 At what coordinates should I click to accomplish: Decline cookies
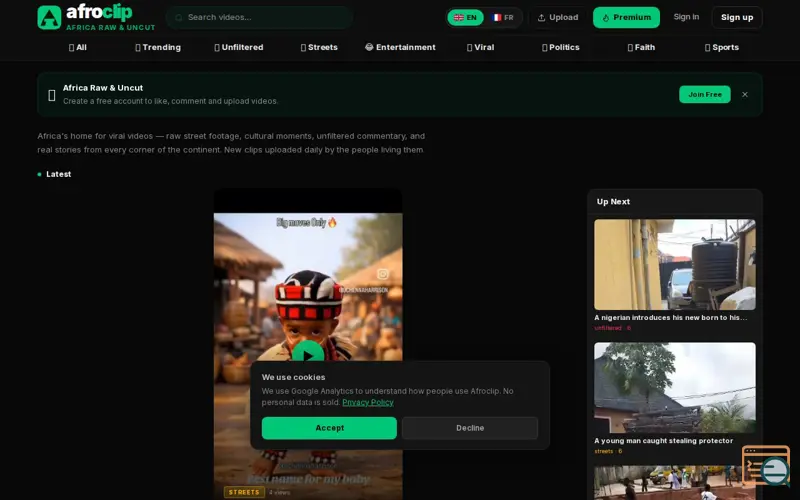(x=470, y=428)
